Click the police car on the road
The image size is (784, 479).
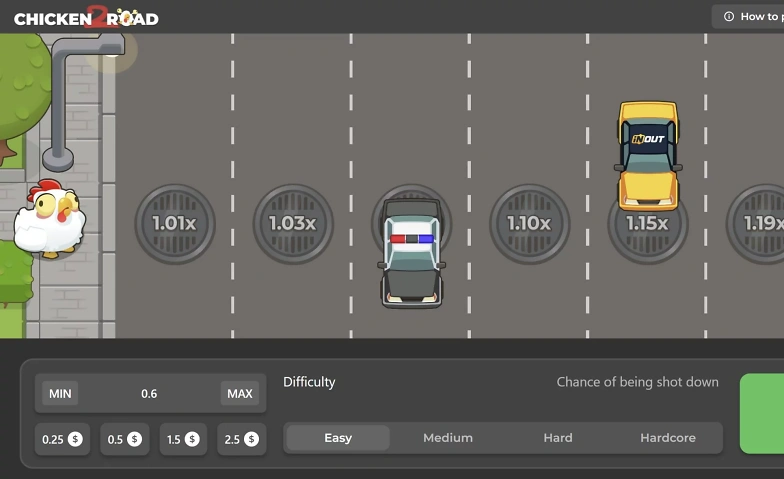coord(412,253)
